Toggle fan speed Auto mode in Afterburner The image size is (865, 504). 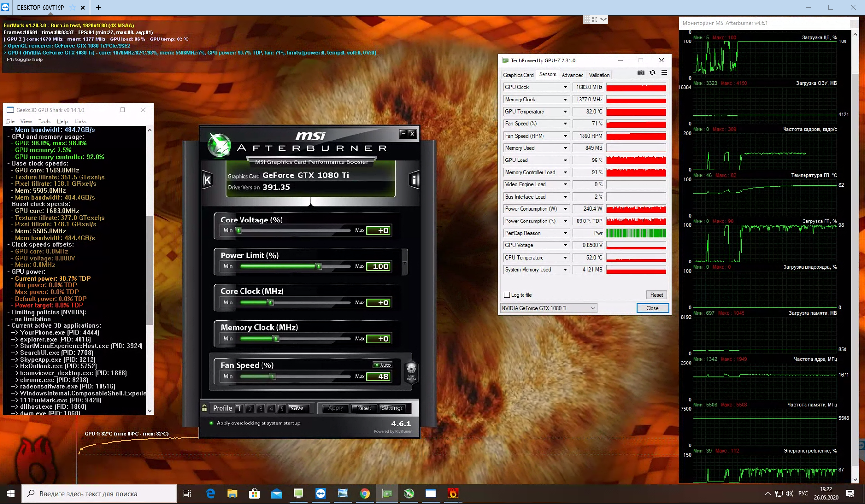382,365
